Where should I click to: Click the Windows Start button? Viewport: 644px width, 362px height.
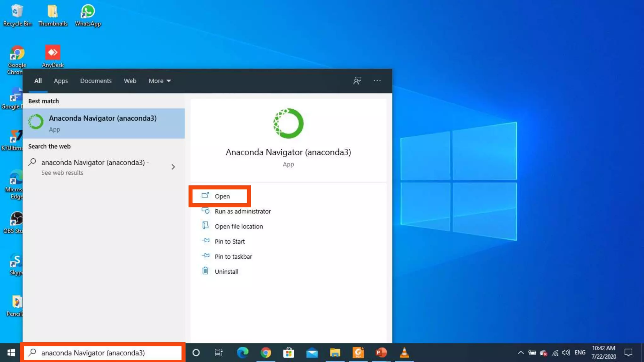(x=11, y=353)
